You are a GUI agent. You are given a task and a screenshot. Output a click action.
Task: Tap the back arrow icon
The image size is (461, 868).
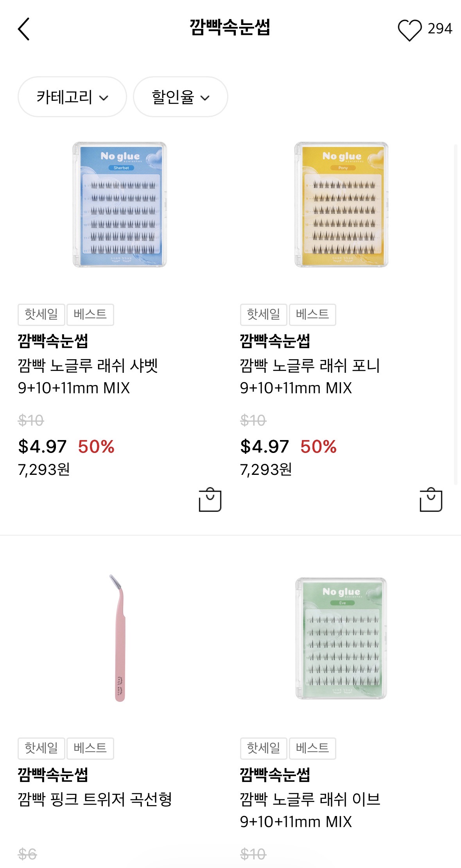pyautogui.click(x=24, y=29)
